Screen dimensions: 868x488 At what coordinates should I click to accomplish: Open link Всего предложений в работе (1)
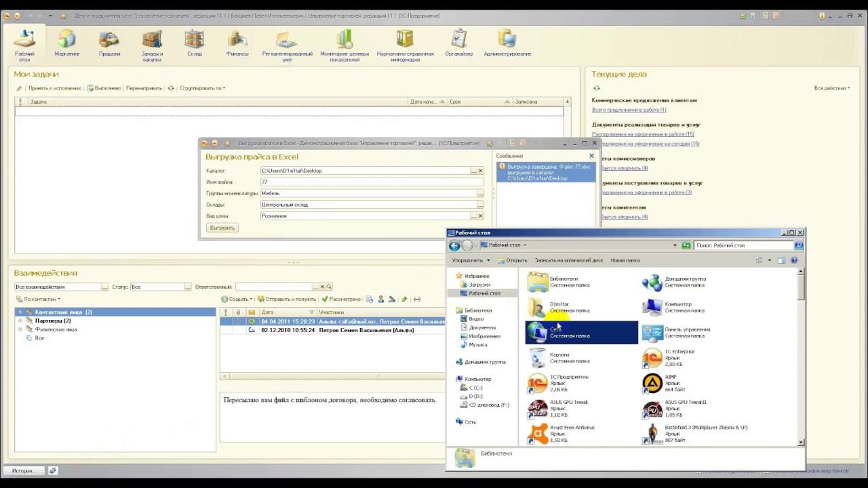click(x=629, y=110)
